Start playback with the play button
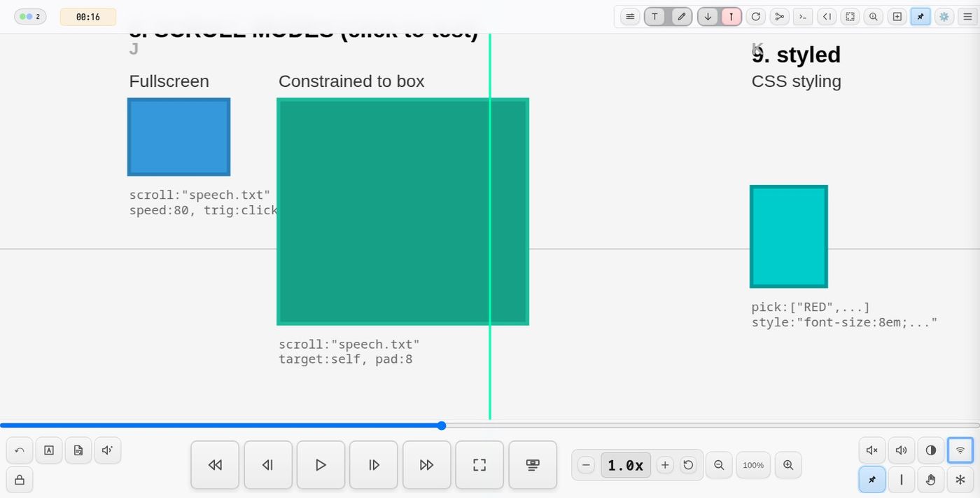 [x=321, y=465]
